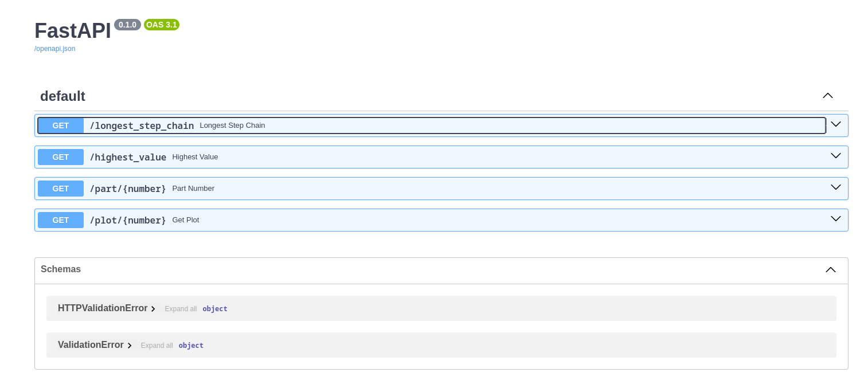Click the Schemas heading
Viewport: 868px width, 392px height.
point(61,269)
